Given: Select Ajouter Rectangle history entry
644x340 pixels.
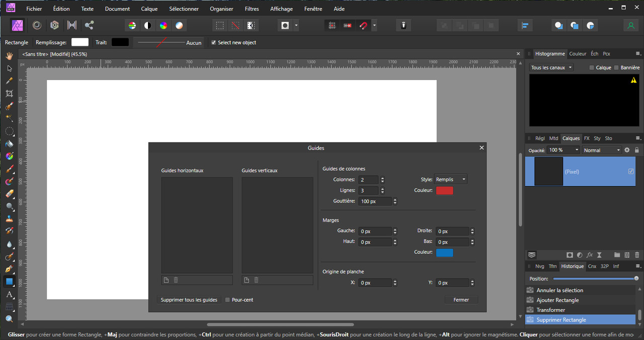Looking at the screenshot, I should click(x=580, y=300).
